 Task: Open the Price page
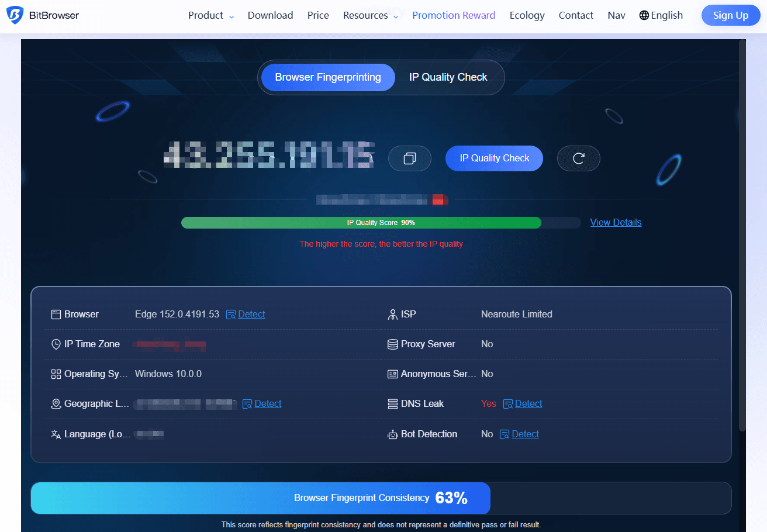click(318, 15)
